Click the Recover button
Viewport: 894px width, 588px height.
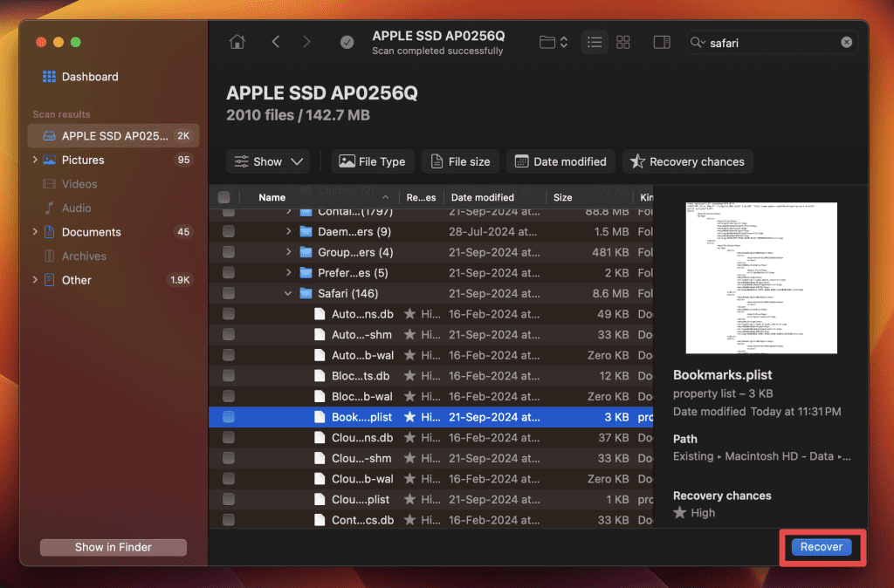(x=821, y=547)
